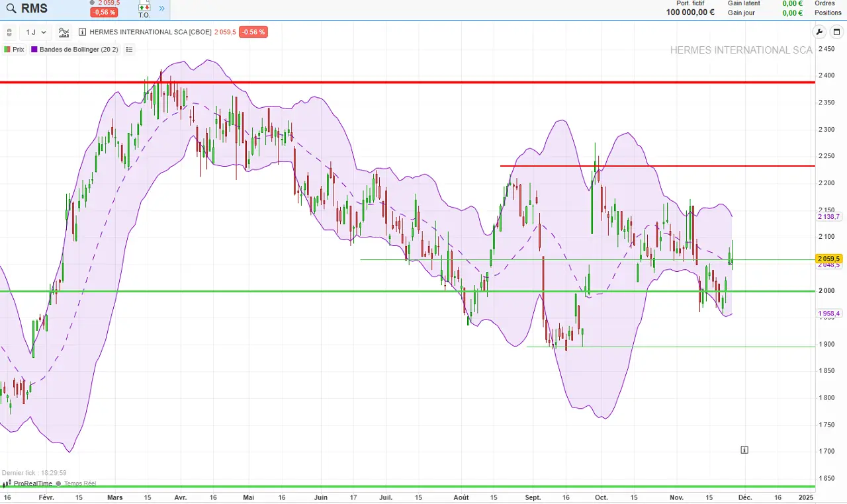Click the -0.56 % badge beside chart title

(253, 32)
